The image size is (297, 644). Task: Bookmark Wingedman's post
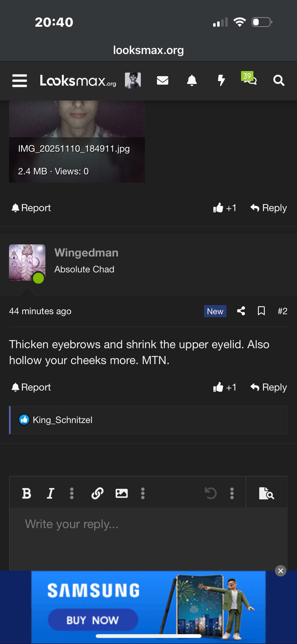[x=261, y=311]
